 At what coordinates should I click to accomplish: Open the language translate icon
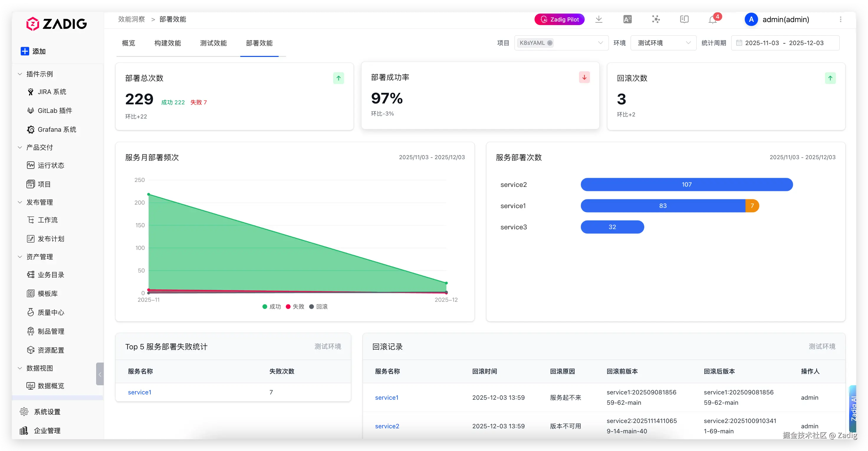[x=627, y=19]
